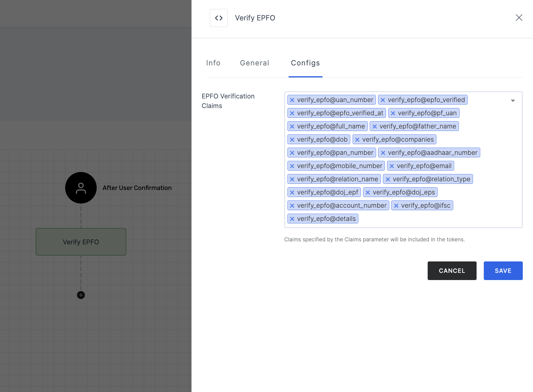Image resolution: width=533 pixels, height=392 pixels.
Task: Remove the verify_epfo@aadhaar_number claim tag
Action: (x=383, y=153)
